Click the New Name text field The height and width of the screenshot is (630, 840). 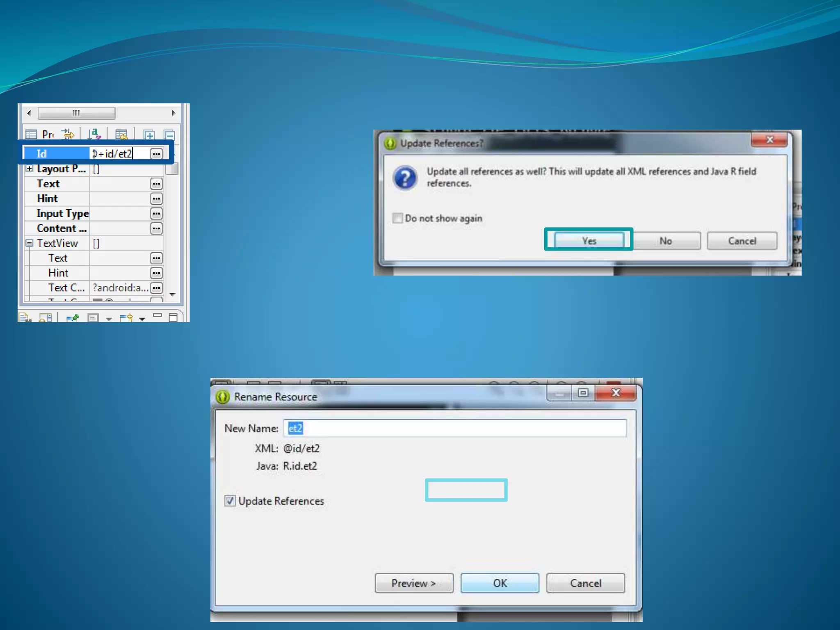tap(454, 428)
